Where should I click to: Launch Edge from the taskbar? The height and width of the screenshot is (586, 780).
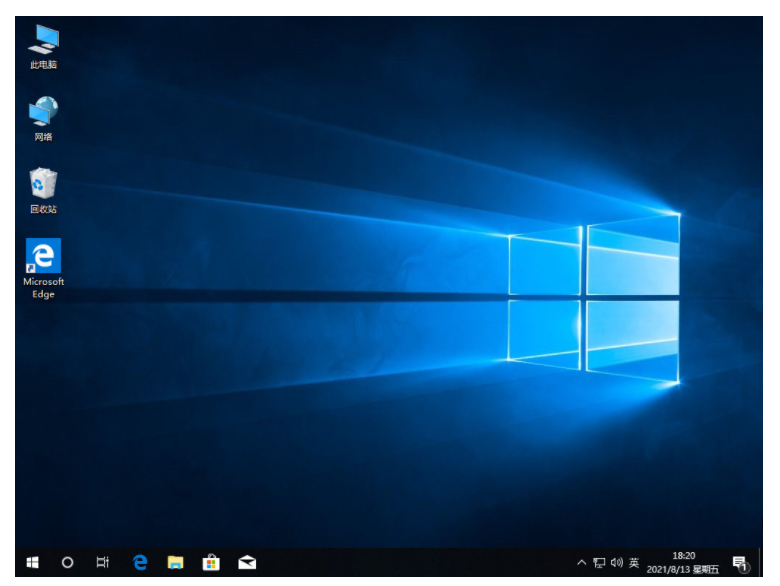[x=139, y=562]
